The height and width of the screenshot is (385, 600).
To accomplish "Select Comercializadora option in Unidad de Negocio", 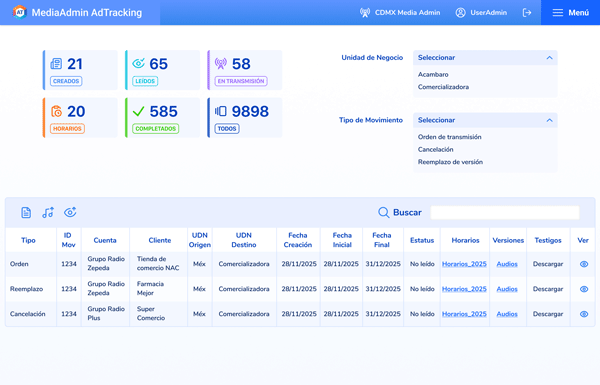I will [443, 87].
